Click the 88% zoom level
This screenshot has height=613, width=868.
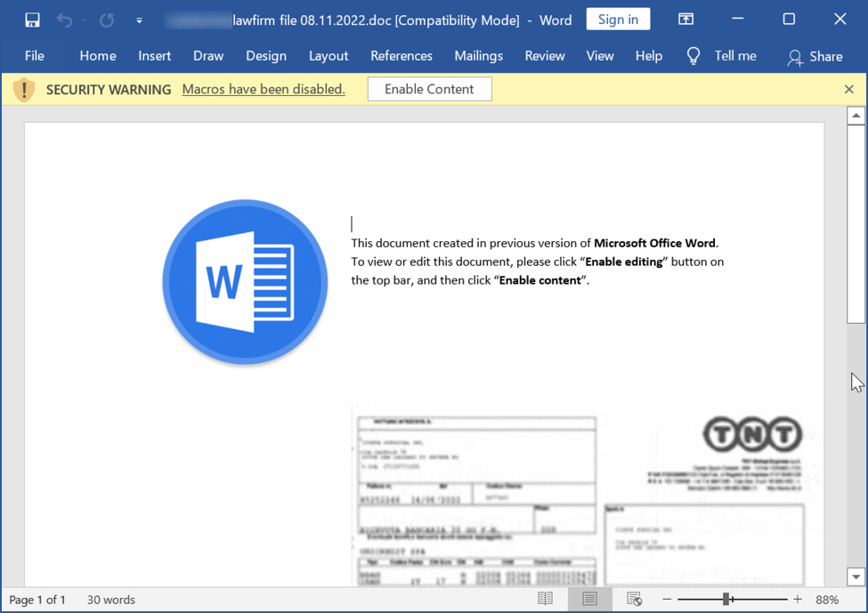[827, 600]
